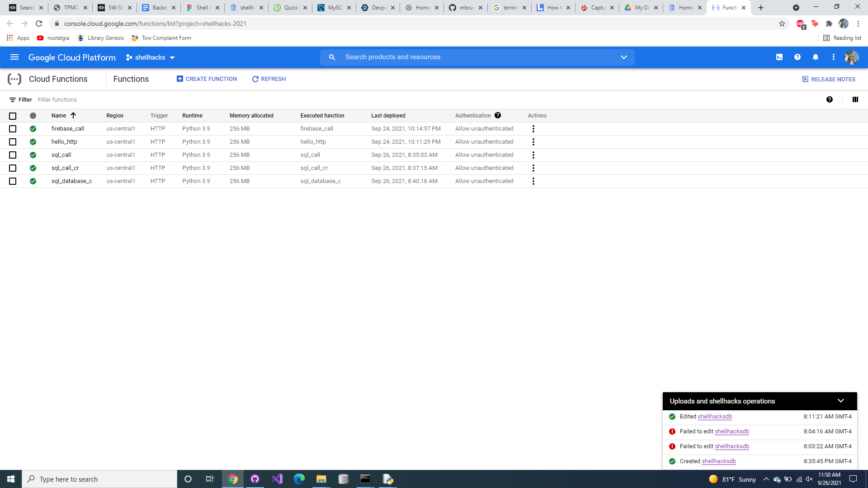Expand the search bar dropdown arrow
The width and height of the screenshot is (868, 488).
(x=624, y=57)
